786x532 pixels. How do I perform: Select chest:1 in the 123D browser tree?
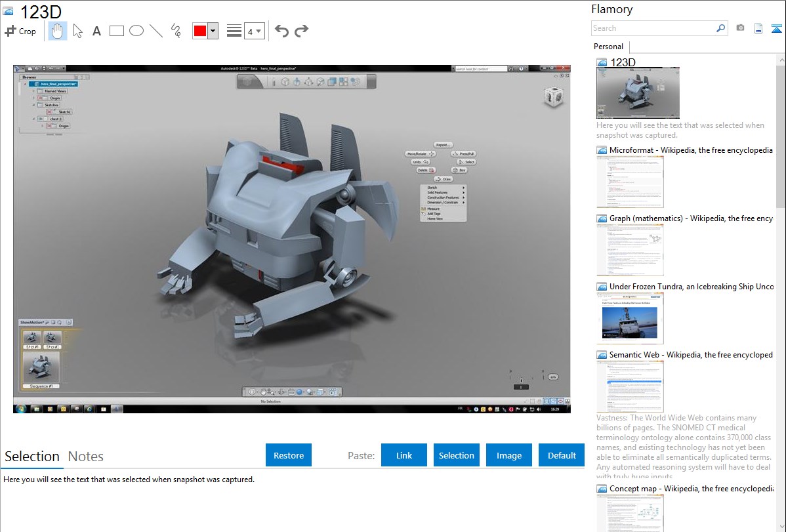51,119
